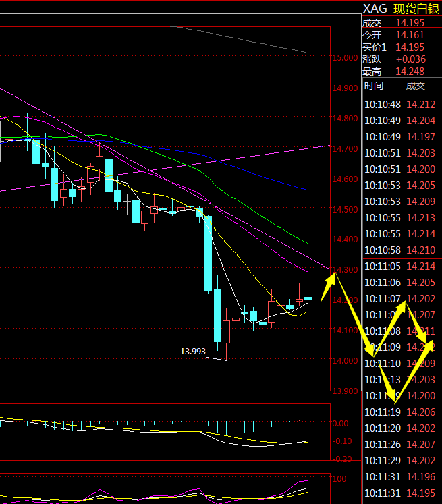Click the 14.100 price axis label

[345, 330]
